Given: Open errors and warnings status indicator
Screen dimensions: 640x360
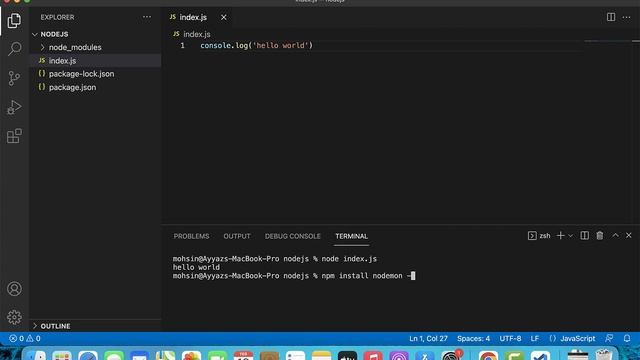Looking at the screenshot, I should coord(25,338).
